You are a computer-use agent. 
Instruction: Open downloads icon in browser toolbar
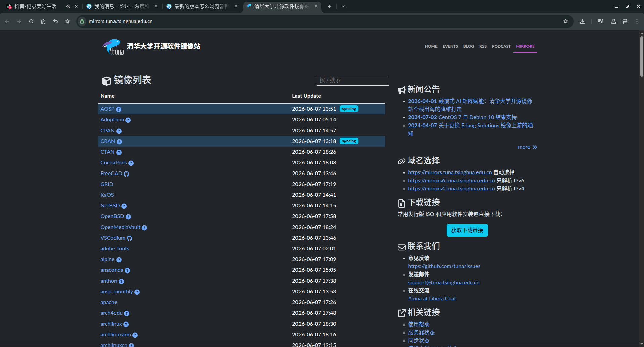pos(583,21)
